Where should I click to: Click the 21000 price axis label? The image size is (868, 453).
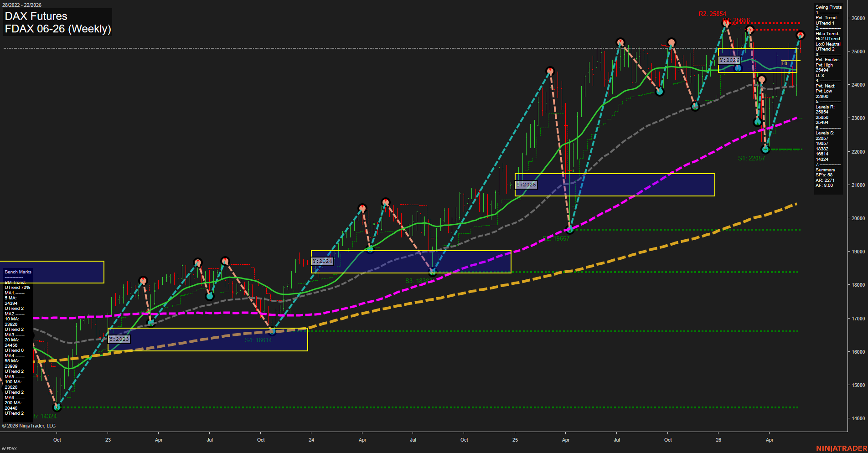[x=858, y=185]
